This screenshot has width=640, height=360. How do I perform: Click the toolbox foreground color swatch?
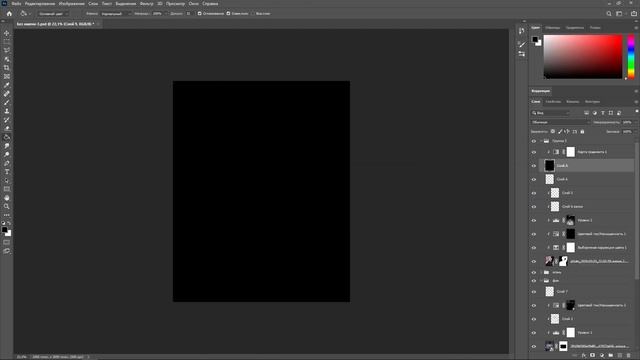[4, 230]
